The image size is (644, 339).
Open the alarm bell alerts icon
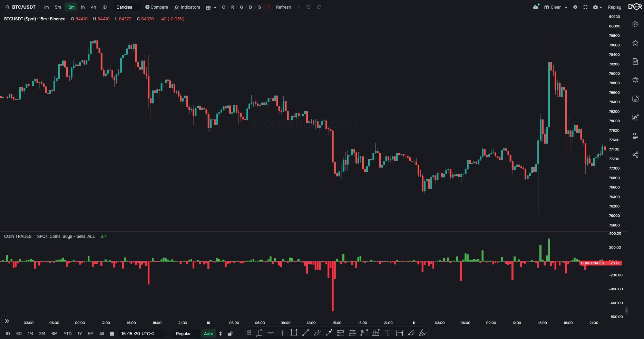(x=635, y=80)
